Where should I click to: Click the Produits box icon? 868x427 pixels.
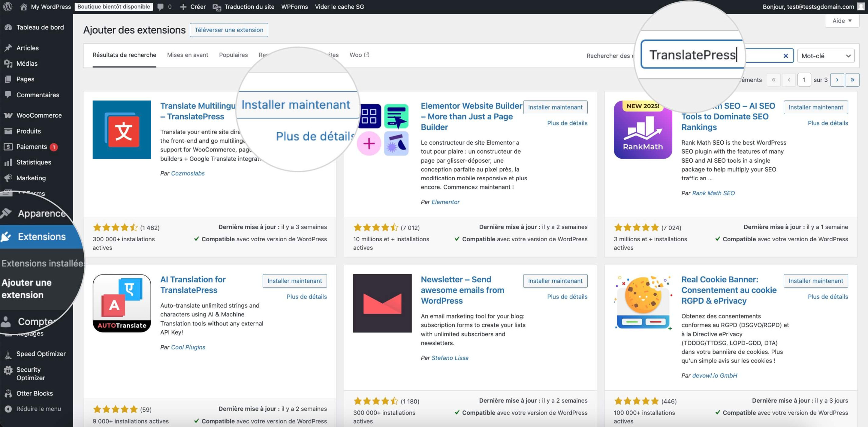tap(8, 131)
